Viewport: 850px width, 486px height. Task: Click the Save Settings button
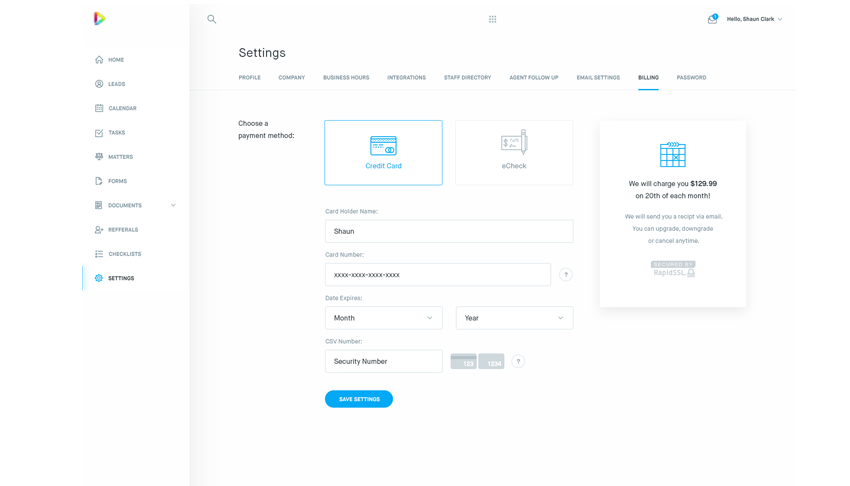click(x=359, y=399)
